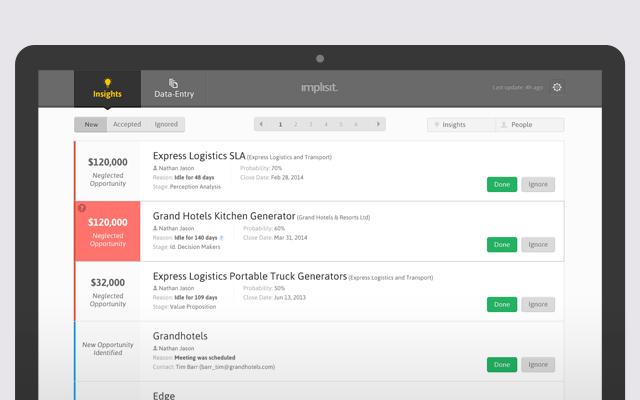640x400 pixels.
Task: Ignore the Express Logistics SLA insight
Action: click(x=538, y=184)
